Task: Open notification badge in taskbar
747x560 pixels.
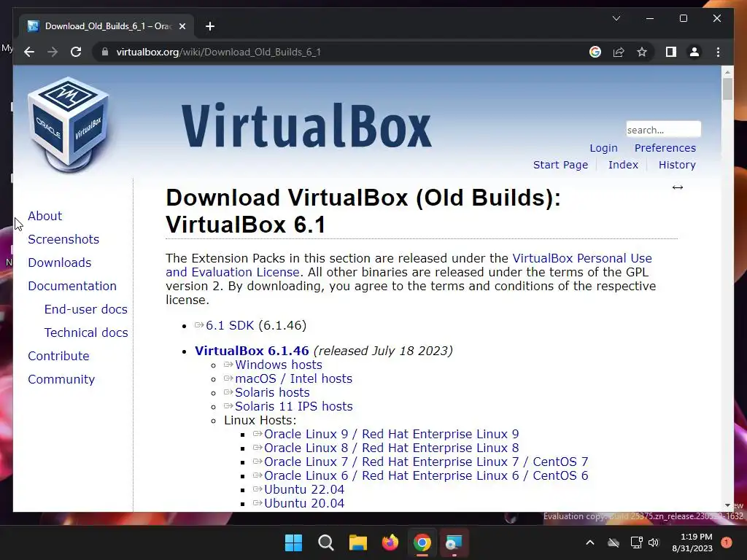Action: point(727,542)
